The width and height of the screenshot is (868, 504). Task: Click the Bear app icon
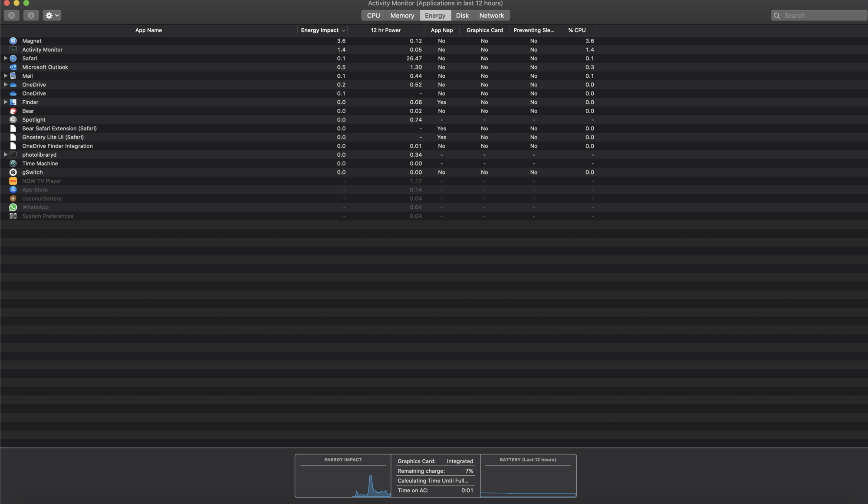click(x=13, y=111)
